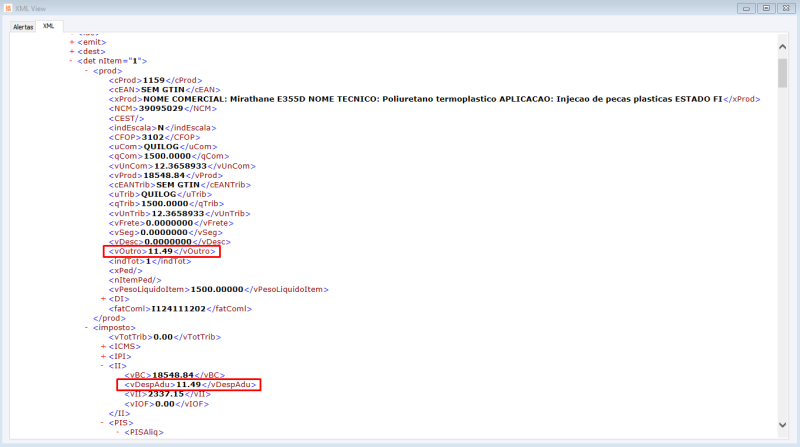800x447 pixels.
Task: Select the vOutro value 11.49
Action: click(160, 251)
